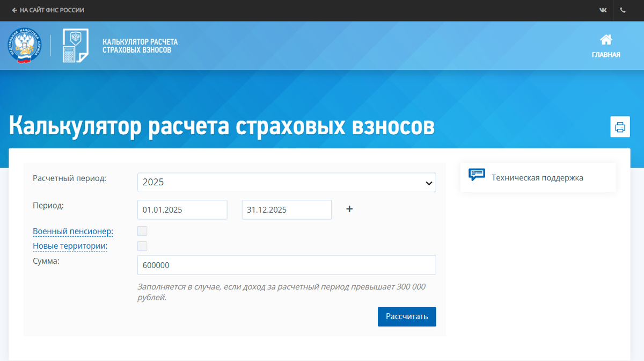Add another period with plus icon

[x=349, y=209]
